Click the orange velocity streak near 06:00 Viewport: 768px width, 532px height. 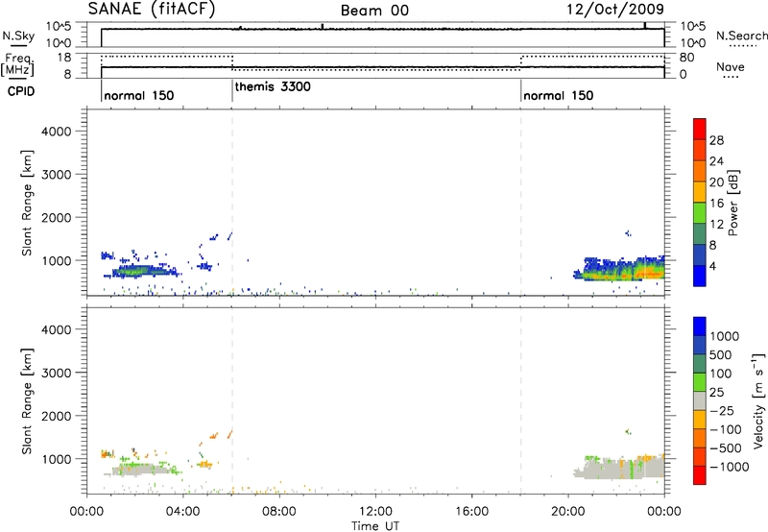pos(229,433)
